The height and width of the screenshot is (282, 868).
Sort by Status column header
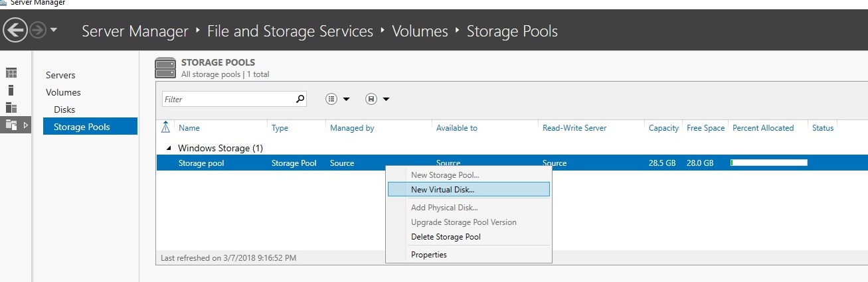823,128
